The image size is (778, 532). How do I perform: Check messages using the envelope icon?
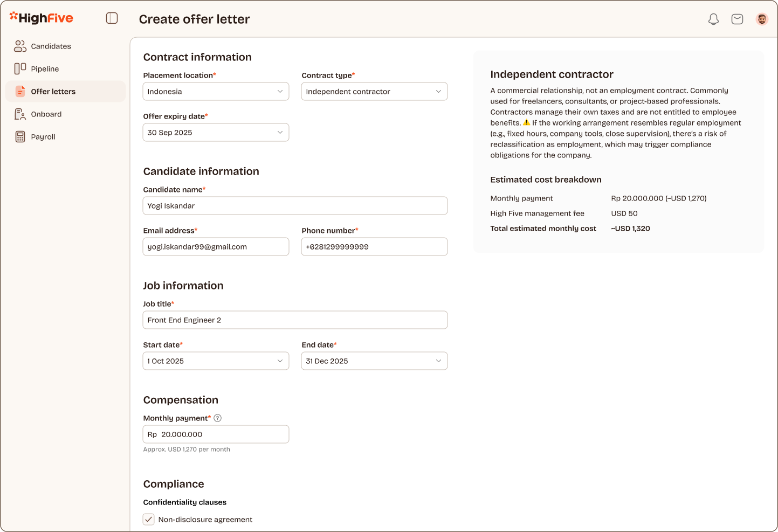click(737, 19)
